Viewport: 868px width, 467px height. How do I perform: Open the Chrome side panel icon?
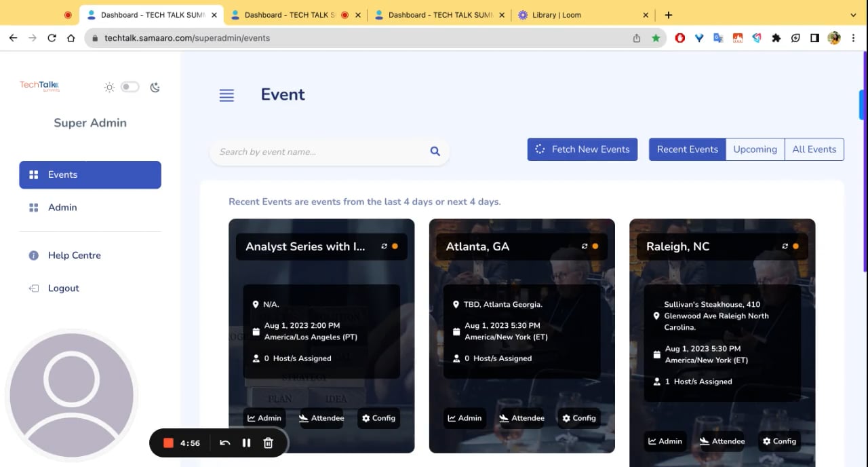[815, 38]
